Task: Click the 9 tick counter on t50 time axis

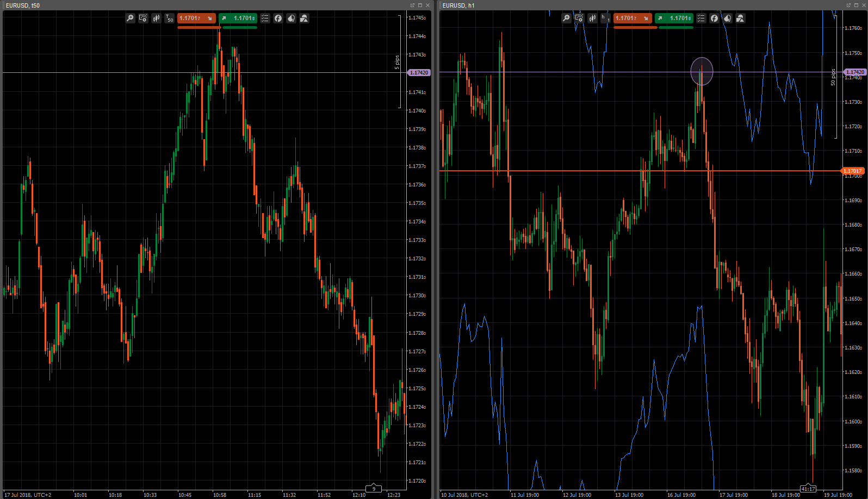Action: (374, 489)
